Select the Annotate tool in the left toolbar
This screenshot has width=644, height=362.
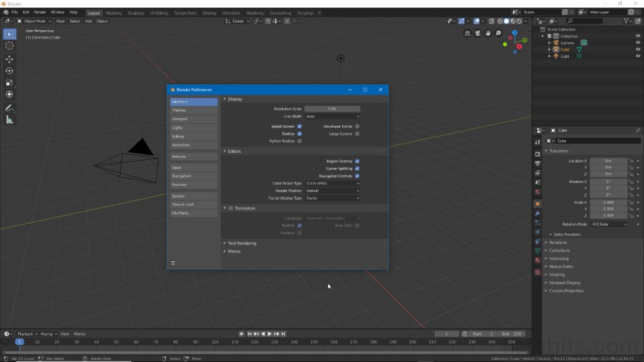[x=9, y=107]
